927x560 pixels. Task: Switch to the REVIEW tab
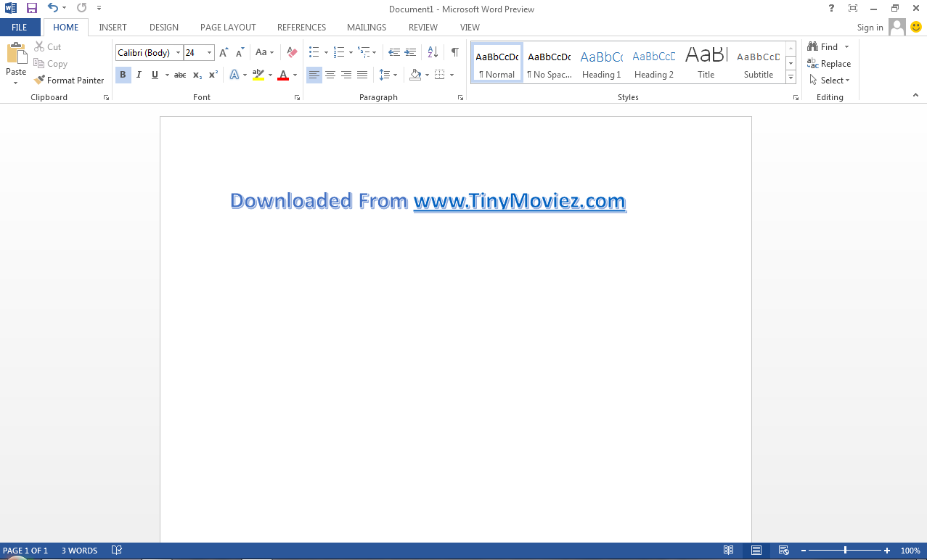(x=423, y=28)
